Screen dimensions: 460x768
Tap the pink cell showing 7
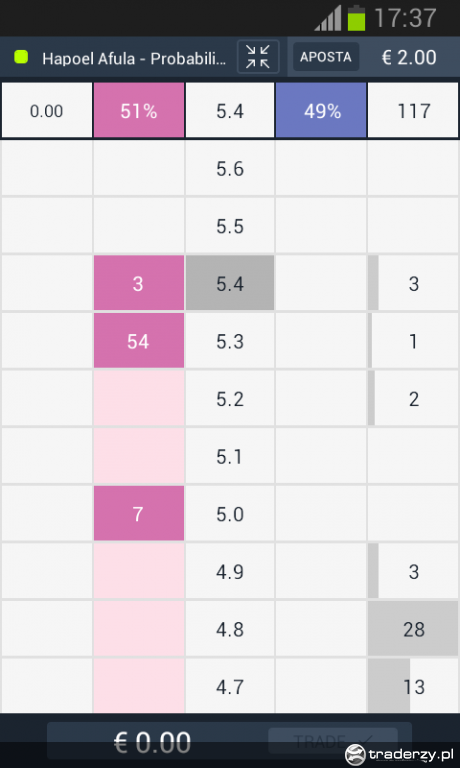pos(139,513)
